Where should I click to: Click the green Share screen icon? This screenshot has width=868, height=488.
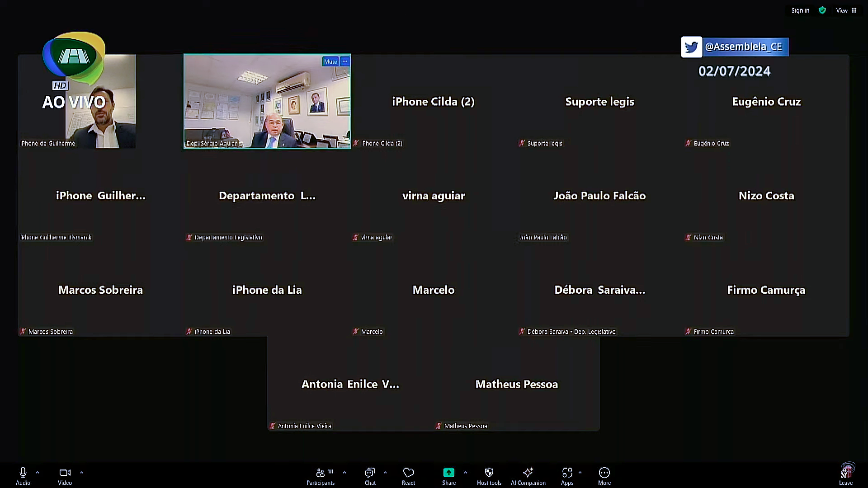click(x=448, y=473)
